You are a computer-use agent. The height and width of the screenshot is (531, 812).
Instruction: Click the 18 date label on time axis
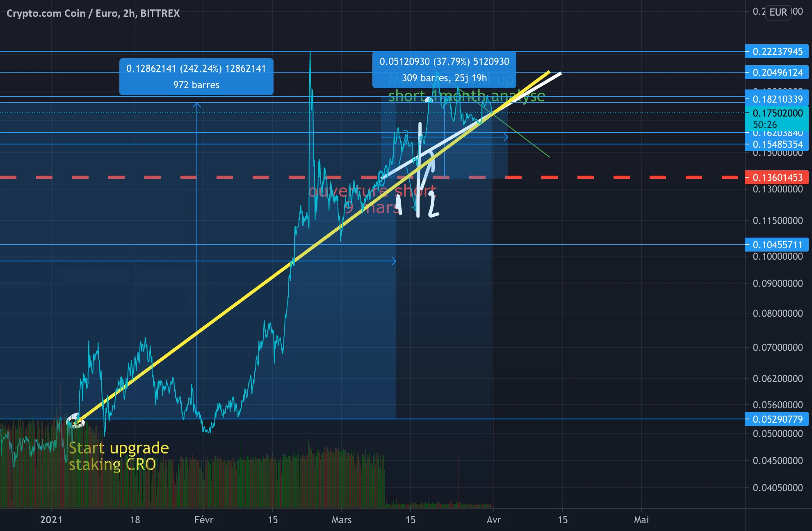click(x=135, y=520)
